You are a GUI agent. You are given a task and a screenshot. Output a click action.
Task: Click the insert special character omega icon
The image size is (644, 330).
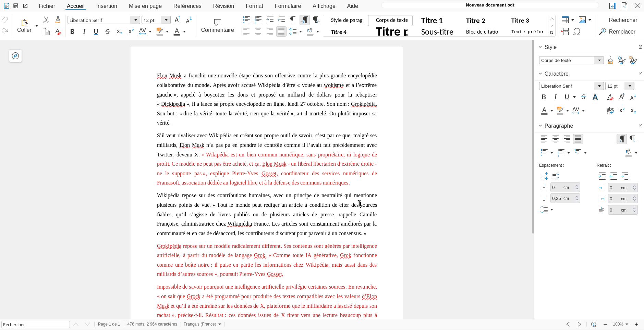577,32
